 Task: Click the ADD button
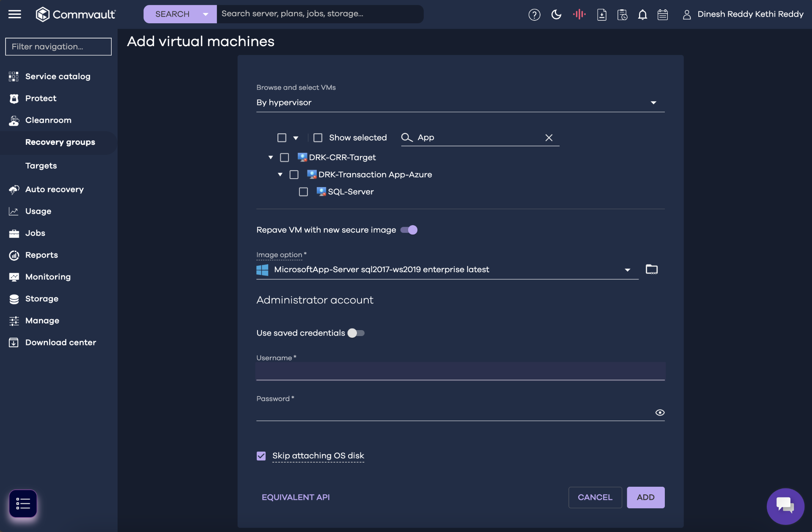[x=645, y=497]
